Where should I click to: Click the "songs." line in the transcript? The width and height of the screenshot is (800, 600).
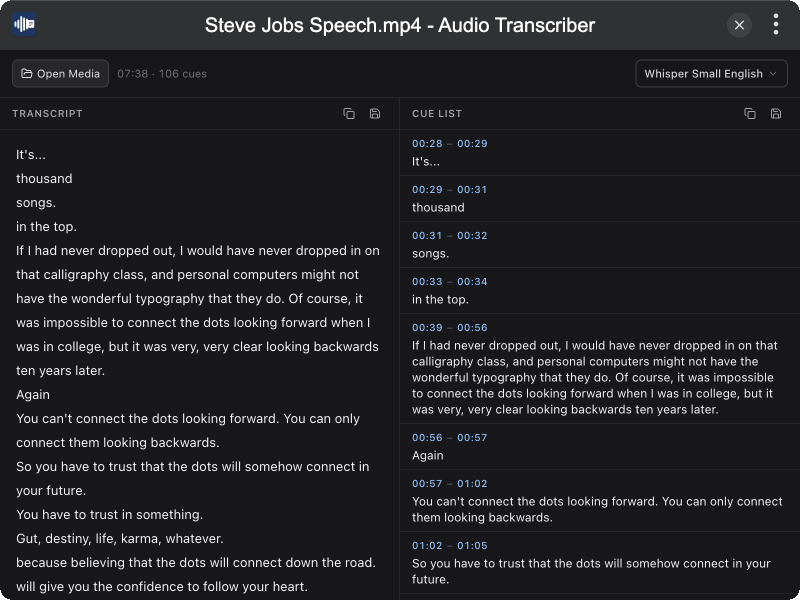tap(36, 203)
